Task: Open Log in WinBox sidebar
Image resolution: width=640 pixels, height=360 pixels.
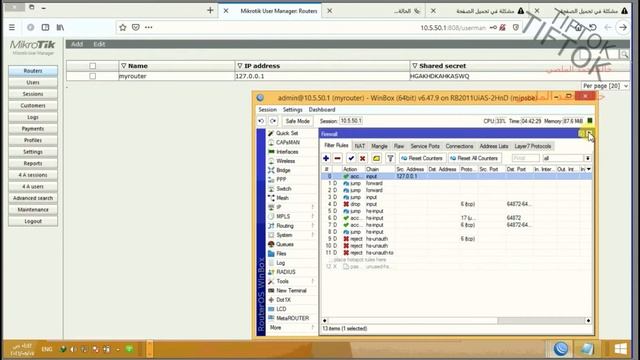Action: tap(280, 263)
